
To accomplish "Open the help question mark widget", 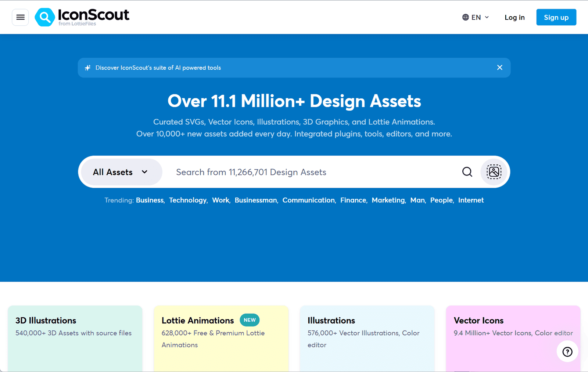I will pyautogui.click(x=567, y=351).
